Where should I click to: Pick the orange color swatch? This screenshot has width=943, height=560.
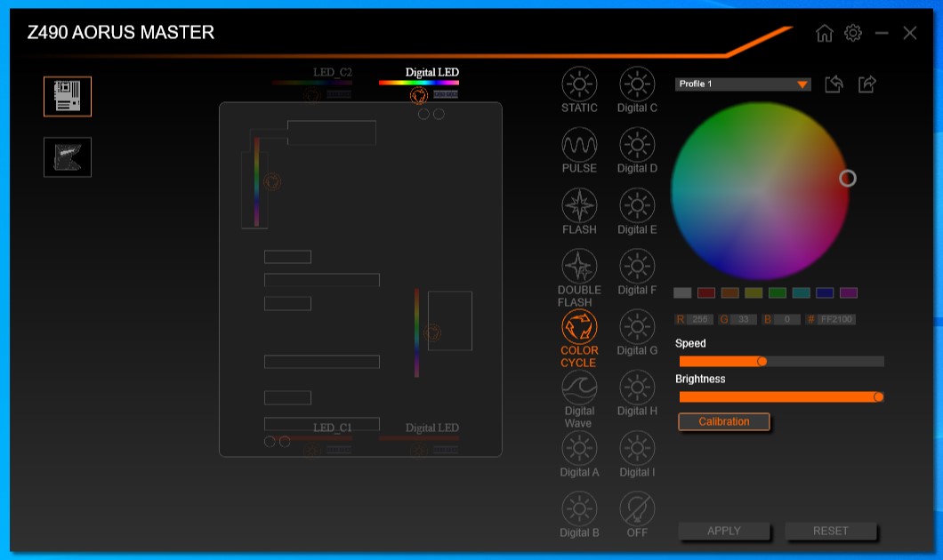[729, 292]
